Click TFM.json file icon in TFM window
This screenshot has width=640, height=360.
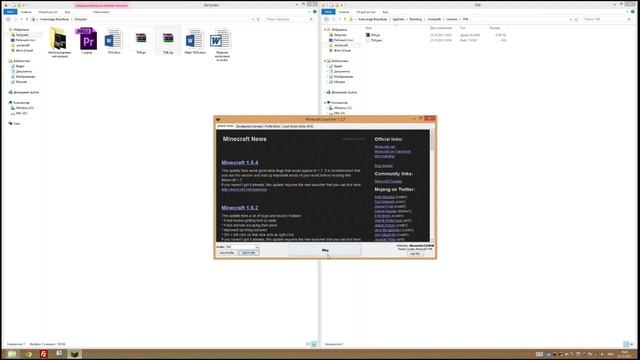click(368, 40)
